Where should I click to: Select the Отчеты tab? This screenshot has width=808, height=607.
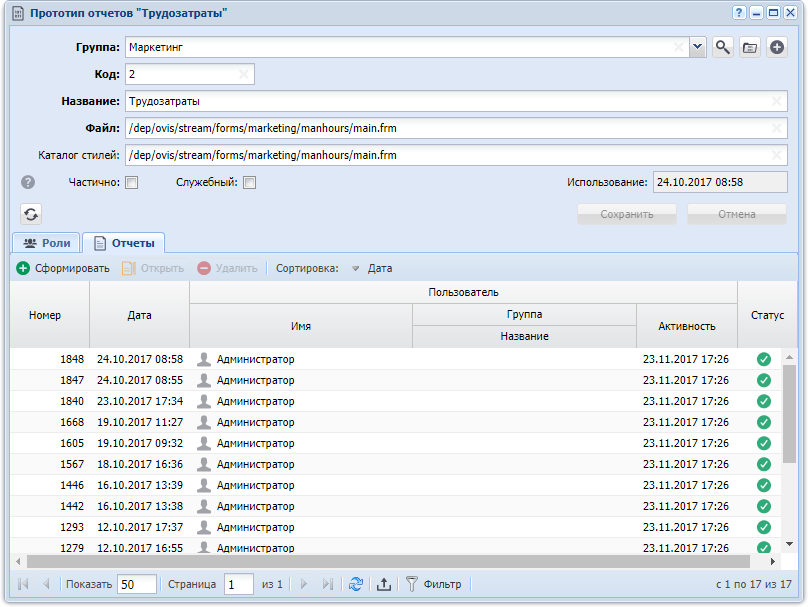point(123,243)
